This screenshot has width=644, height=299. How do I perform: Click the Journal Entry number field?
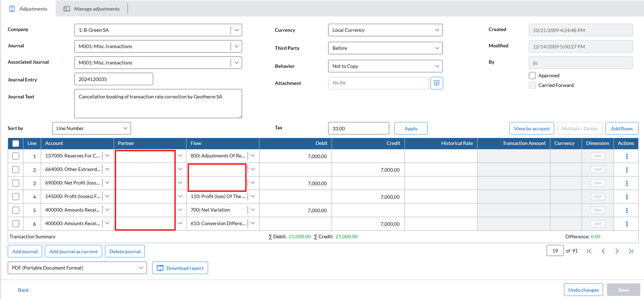[x=114, y=79]
